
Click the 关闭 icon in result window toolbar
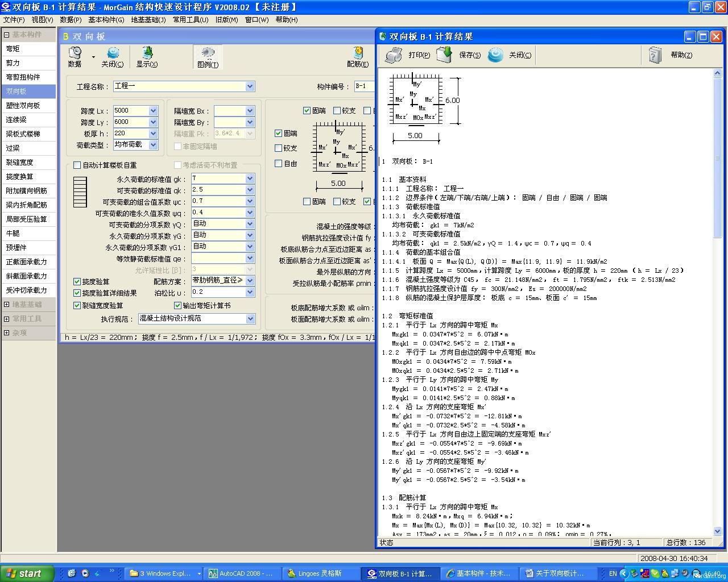(x=495, y=55)
